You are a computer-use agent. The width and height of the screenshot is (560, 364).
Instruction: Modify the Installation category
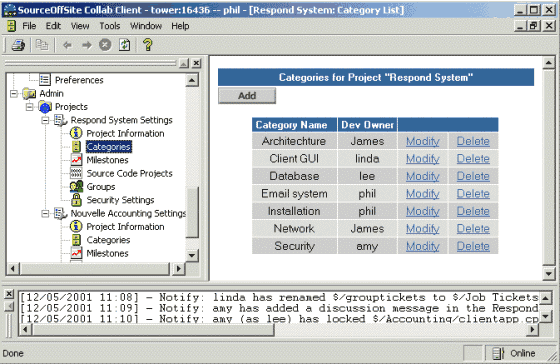coord(423,211)
